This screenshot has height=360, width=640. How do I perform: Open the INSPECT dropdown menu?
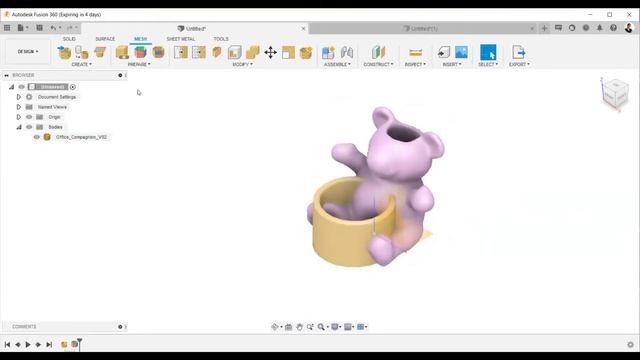click(x=415, y=64)
